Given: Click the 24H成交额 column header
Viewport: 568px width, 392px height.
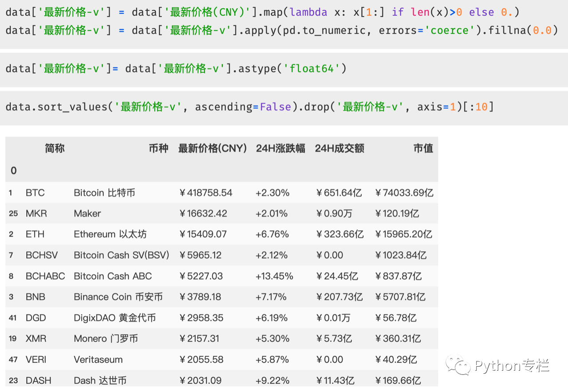Looking at the screenshot, I should [339, 148].
